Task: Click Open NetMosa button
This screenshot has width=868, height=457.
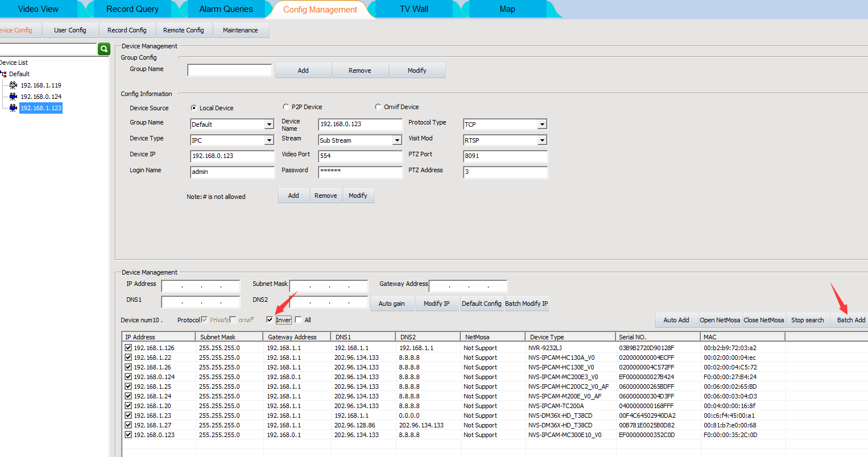Action: point(720,320)
